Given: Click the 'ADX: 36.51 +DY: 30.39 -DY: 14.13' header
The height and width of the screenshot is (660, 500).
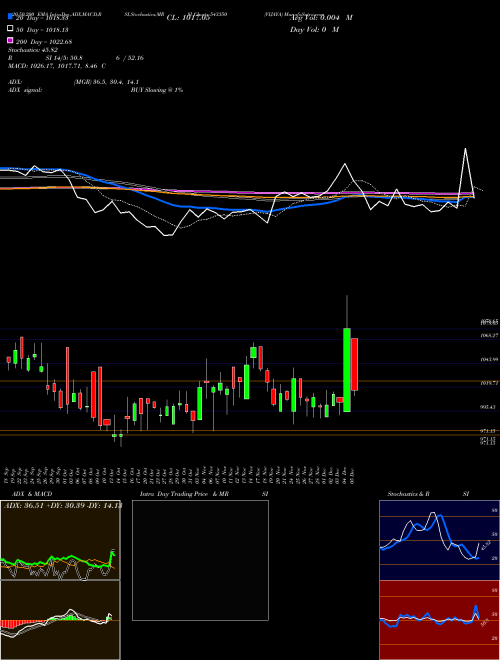Looking at the screenshot, I should pyautogui.click(x=62, y=506).
